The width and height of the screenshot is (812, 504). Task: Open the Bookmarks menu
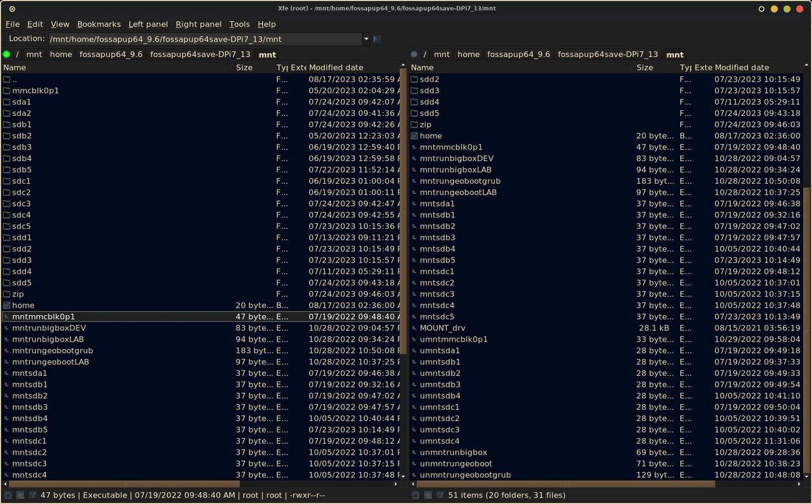coord(99,24)
